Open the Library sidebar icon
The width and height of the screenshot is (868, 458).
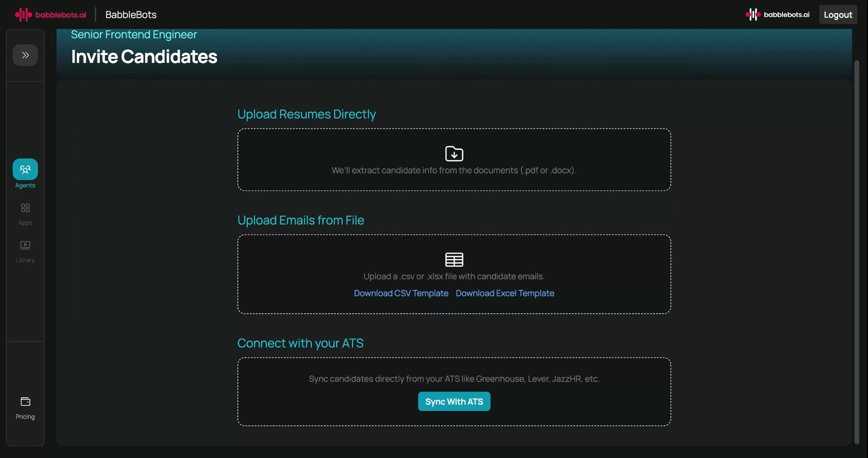(x=25, y=245)
